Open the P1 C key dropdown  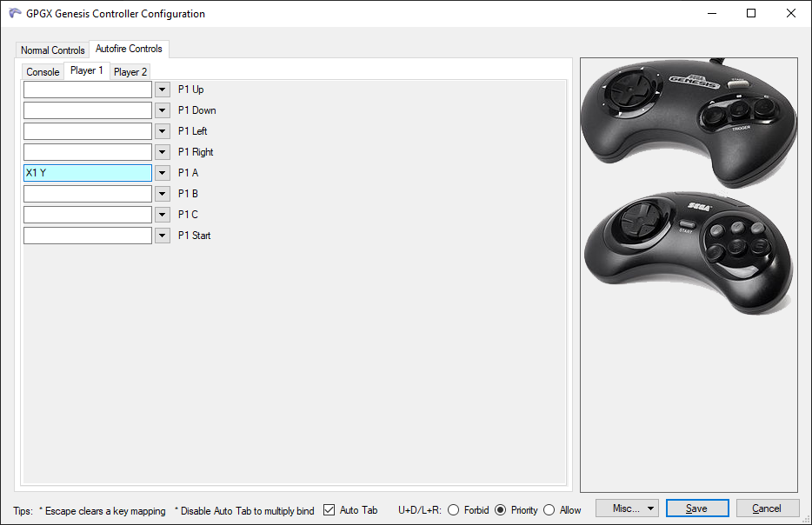pos(162,214)
